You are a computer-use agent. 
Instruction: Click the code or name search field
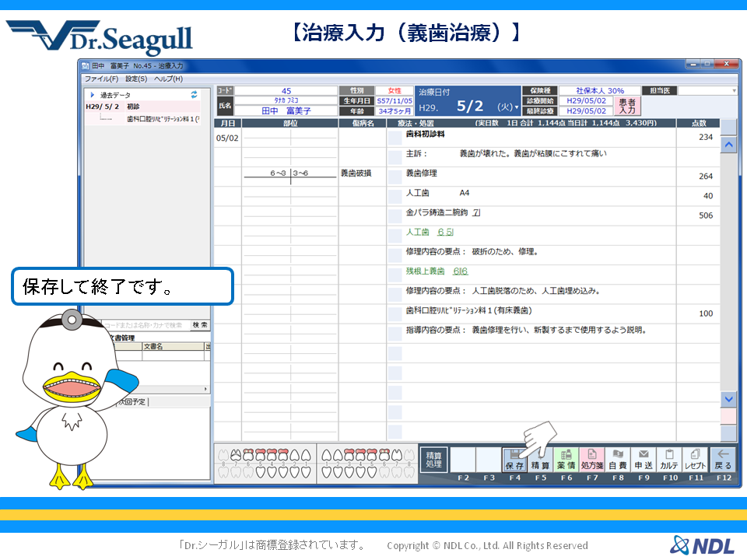tap(146, 325)
